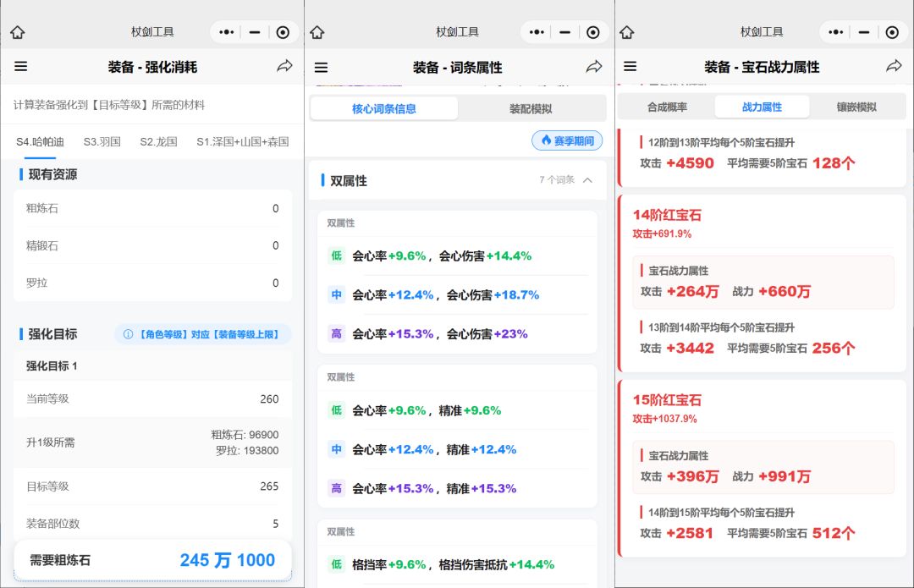The image size is (914, 588).
Task: Open hamburger menu on 词条属性 page
Action: coord(322,68)
